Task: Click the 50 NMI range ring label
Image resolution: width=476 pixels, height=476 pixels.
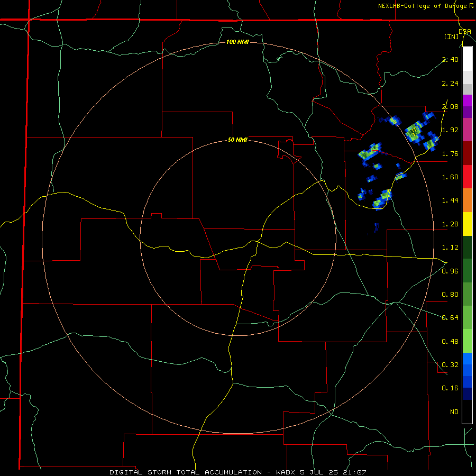Action: click(x=237, y=140)
